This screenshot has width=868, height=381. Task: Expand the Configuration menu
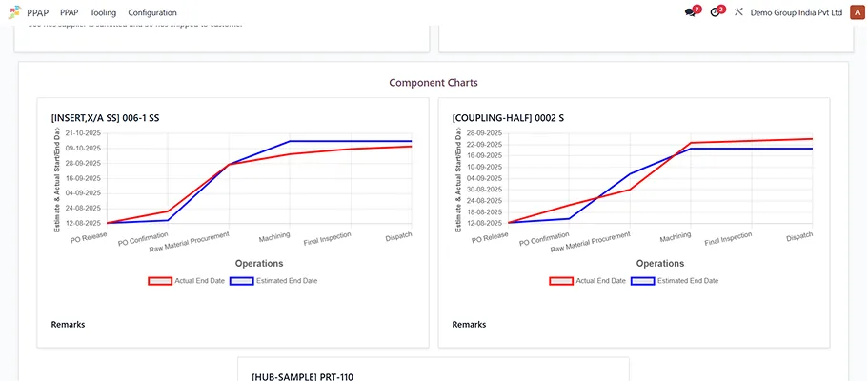(152, 12)
